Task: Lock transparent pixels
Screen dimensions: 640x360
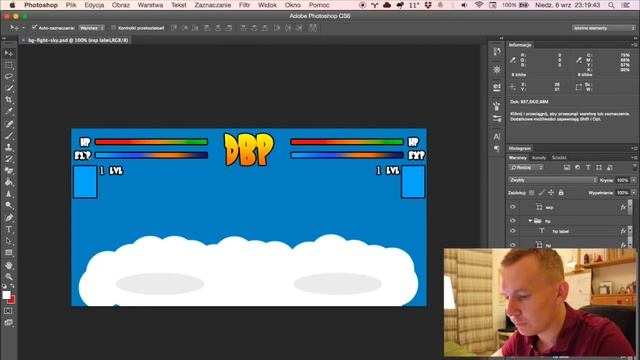Action: tap(531, 193)
